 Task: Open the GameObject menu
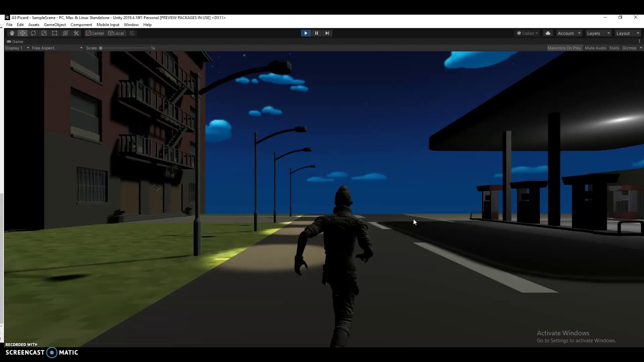(x=55, y=25)
